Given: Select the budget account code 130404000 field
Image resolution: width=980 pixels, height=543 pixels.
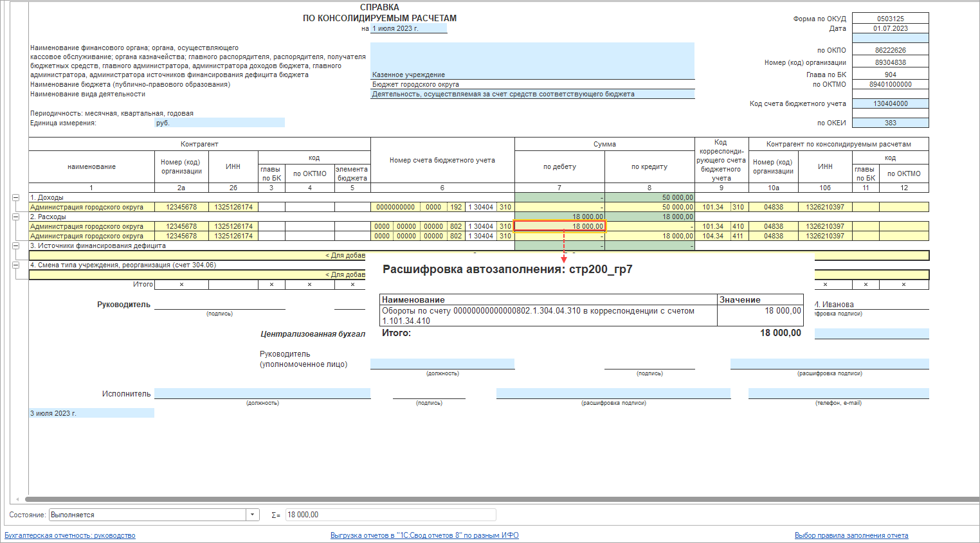Looking at the screenshot, I should (x=890, y=103).
